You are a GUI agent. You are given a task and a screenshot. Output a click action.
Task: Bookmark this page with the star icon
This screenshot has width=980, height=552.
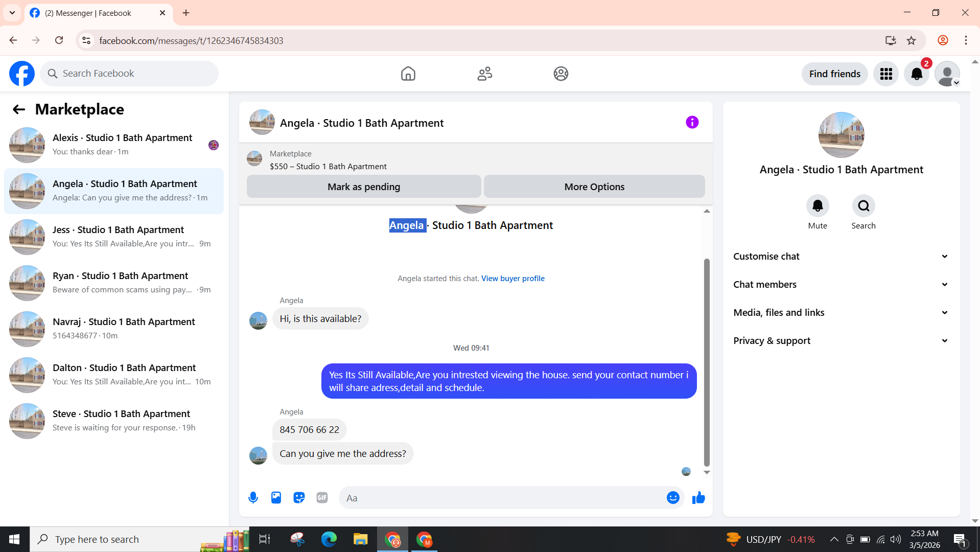coord(911,40)
